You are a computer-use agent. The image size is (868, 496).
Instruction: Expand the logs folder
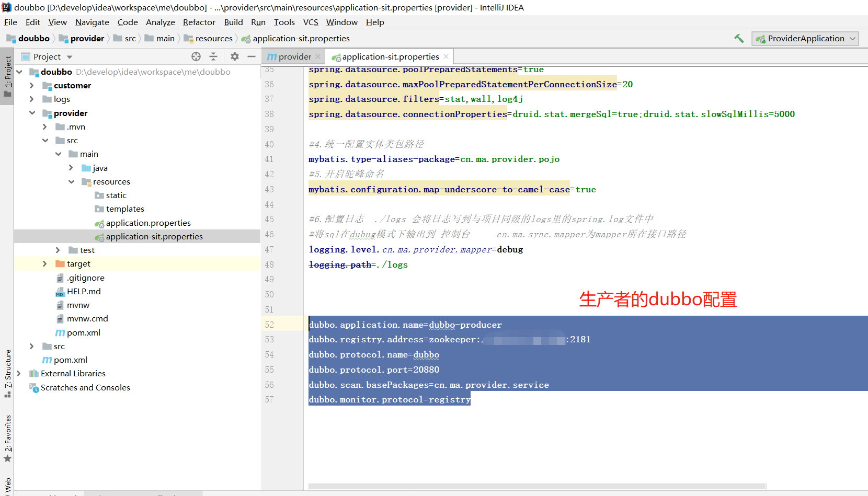click(x=31, y=99)
